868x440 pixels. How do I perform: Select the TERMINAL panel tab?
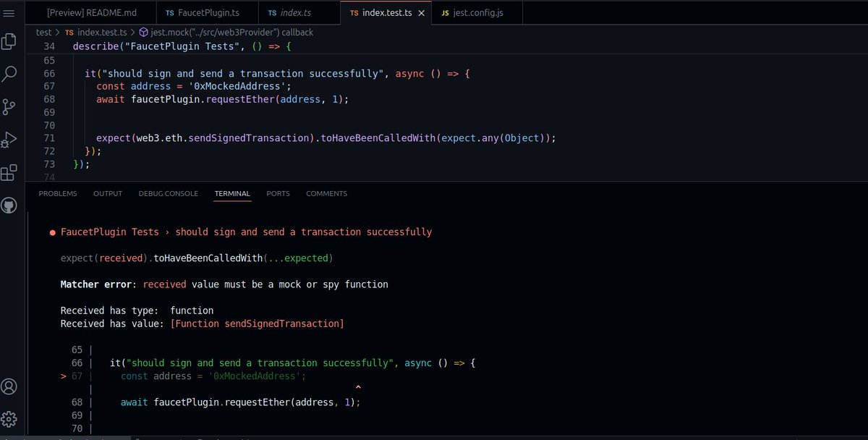pyautogui.click(x=232, y=193)
